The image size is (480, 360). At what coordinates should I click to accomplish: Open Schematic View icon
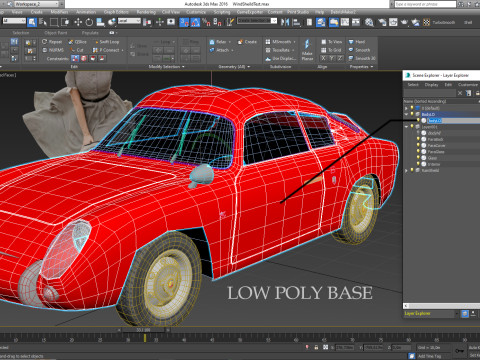click(356, 22)
